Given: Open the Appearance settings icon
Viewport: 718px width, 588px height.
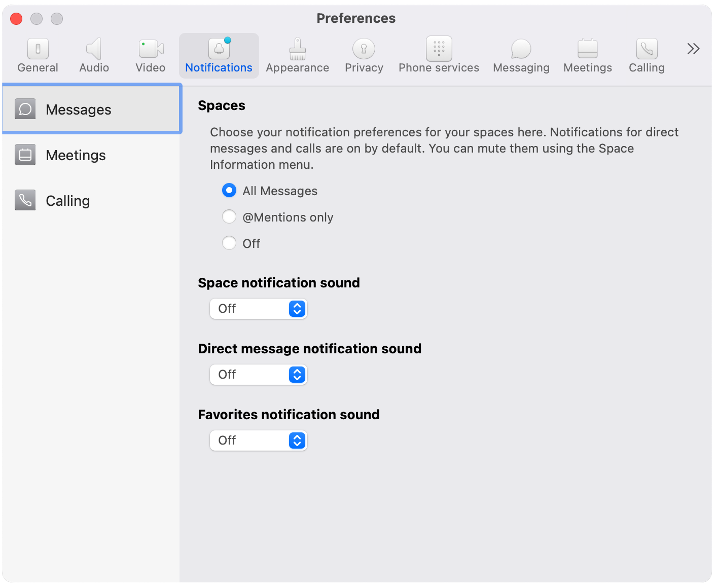Looking at the screenshot, I should pyautogui.click(x=297, y=55).
